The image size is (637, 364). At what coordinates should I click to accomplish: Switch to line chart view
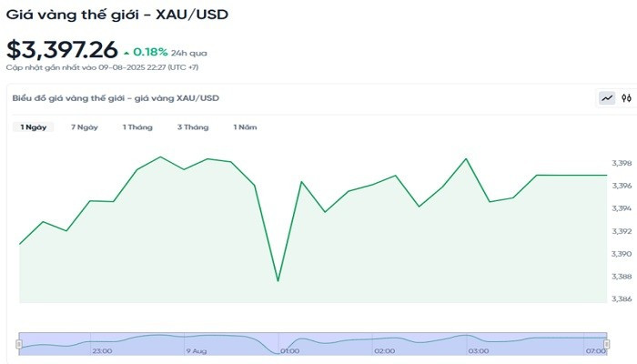coord(606,98)
